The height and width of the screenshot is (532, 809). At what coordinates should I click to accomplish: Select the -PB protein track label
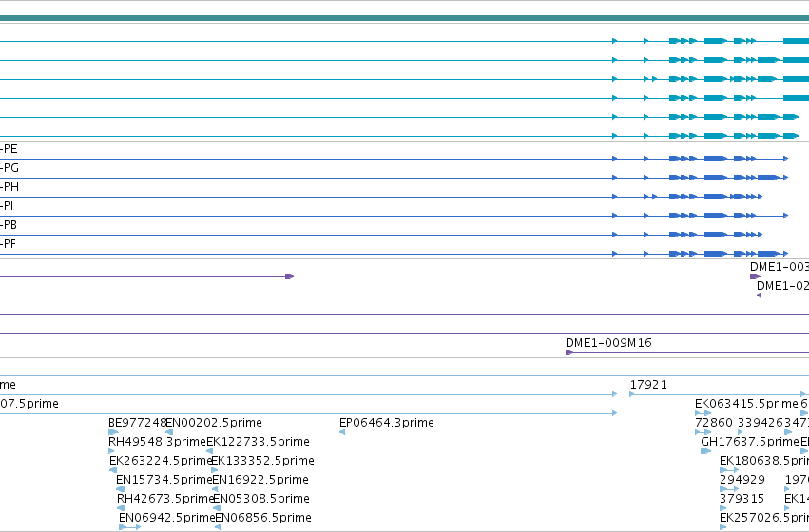(x=9, y=225)
